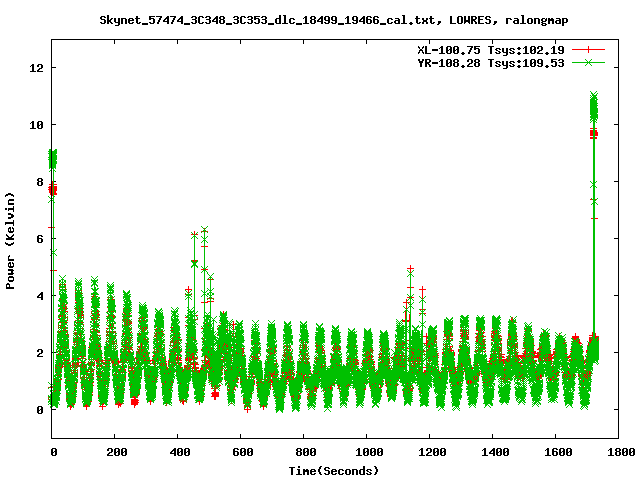Click y-axis tick label 12
640x480 pixels.
[36, 68]
